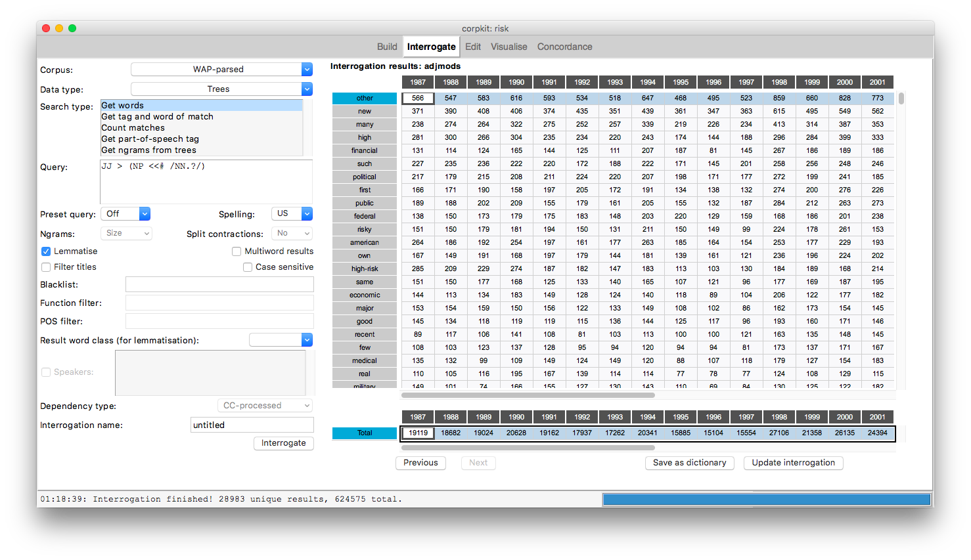
Task: Click total cell 27106 for 1998
Action: click(779, 433)
